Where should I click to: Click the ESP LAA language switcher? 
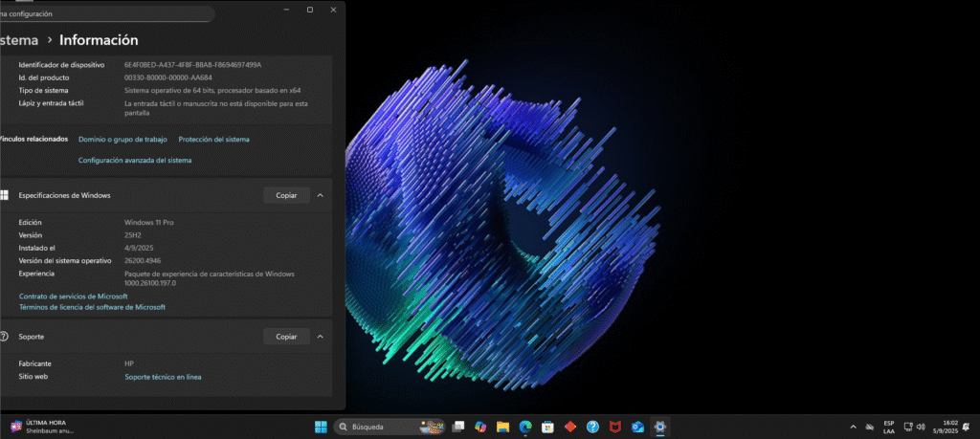point(889,427)
